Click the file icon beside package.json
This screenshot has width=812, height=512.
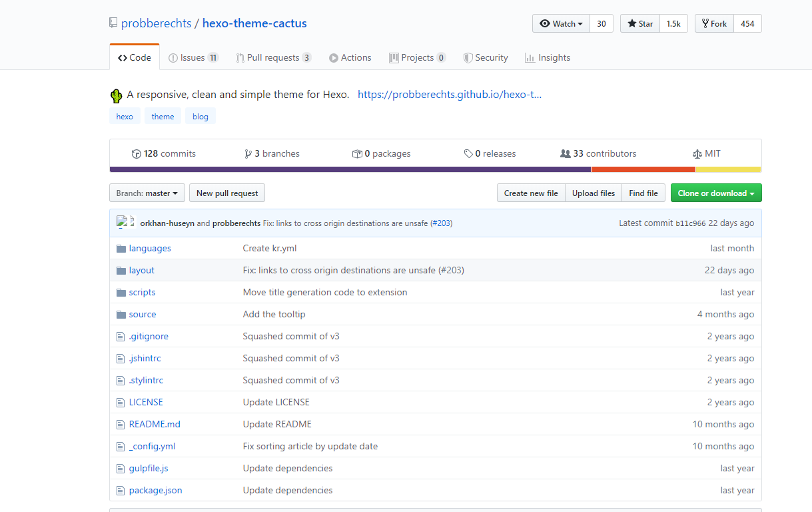click(121, 491)
